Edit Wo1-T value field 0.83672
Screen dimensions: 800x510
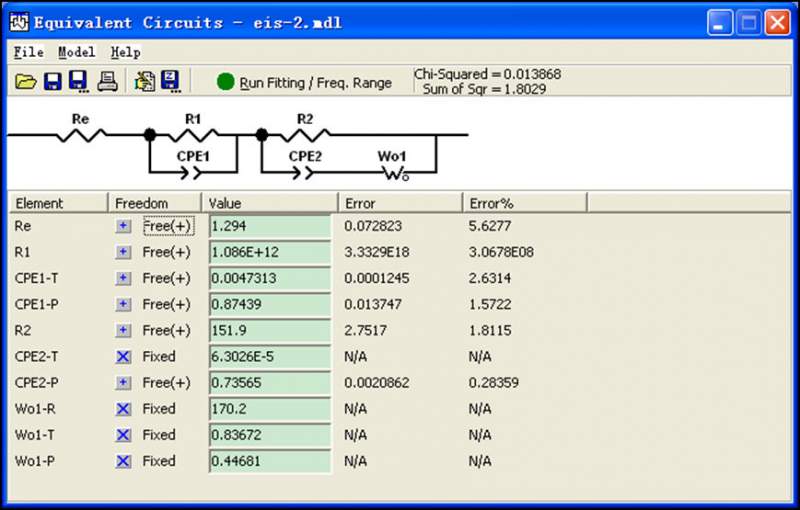(270, 435)
